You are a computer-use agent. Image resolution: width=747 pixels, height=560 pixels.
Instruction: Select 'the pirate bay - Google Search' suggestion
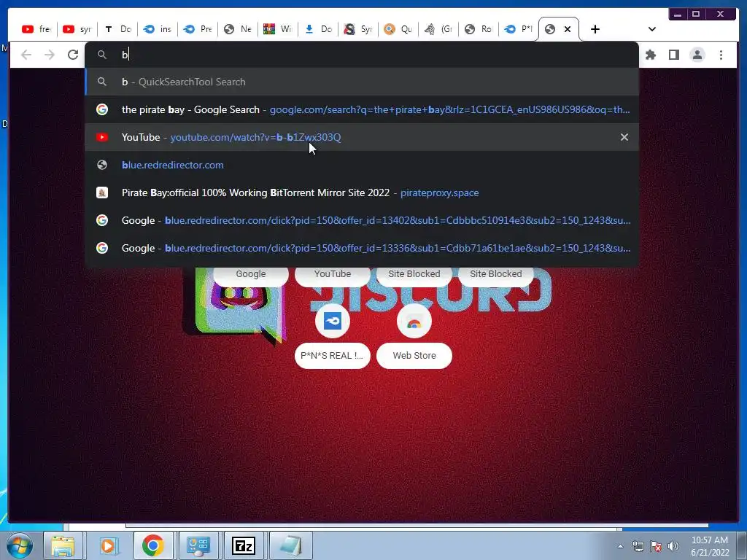tap(362, 109)
